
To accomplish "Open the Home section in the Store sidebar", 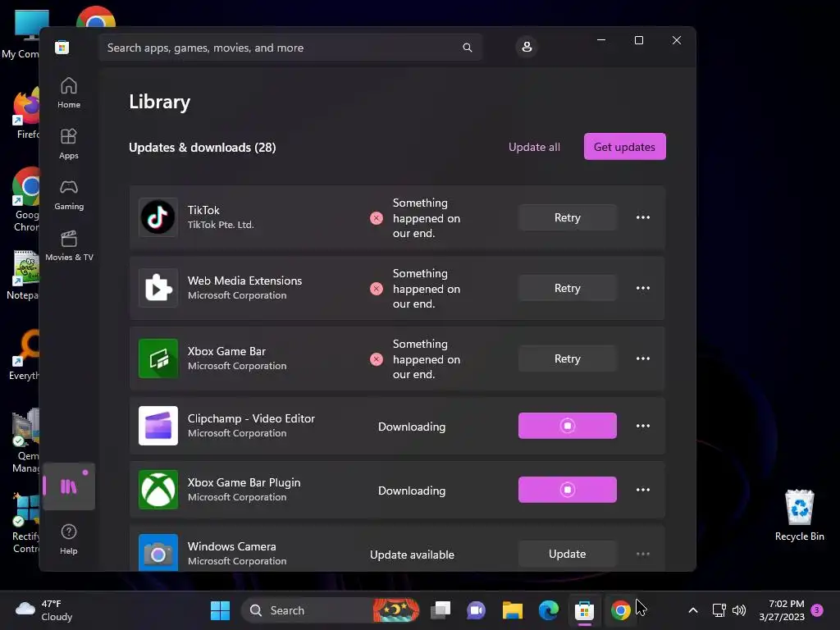I will click(69, 93).
